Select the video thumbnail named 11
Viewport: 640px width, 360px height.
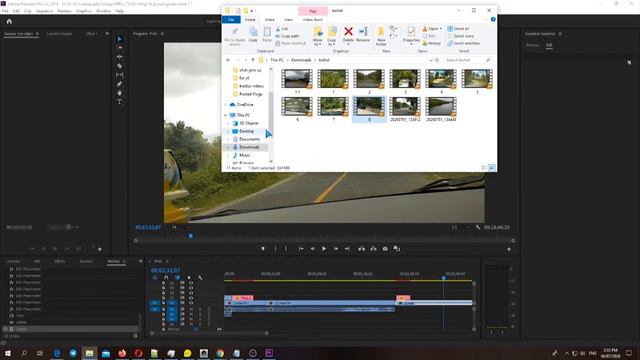click(297, 82)
